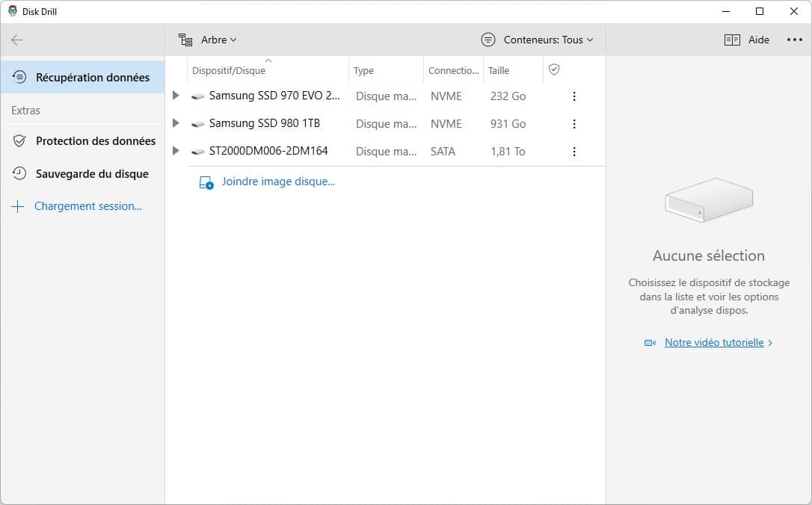Click Disque ma... type of Samsung 970 row
This screenshot has width=812, height=505.
pos(386,96)
